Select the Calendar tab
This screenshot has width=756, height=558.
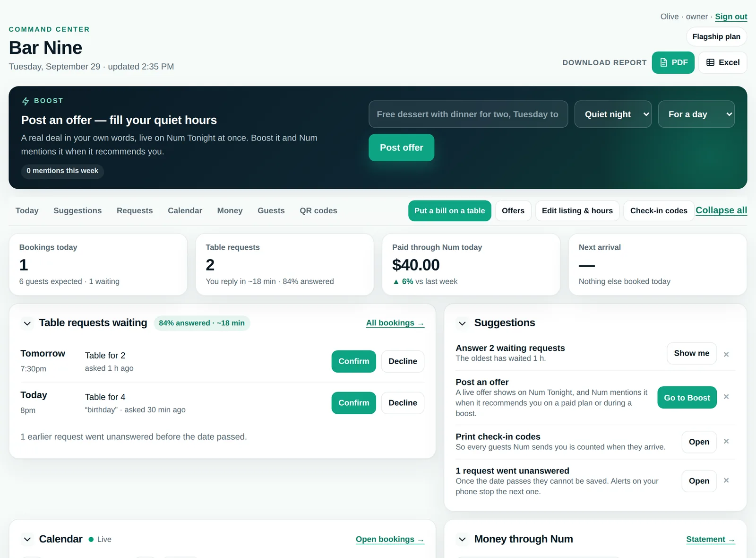(x=185, y=211)
